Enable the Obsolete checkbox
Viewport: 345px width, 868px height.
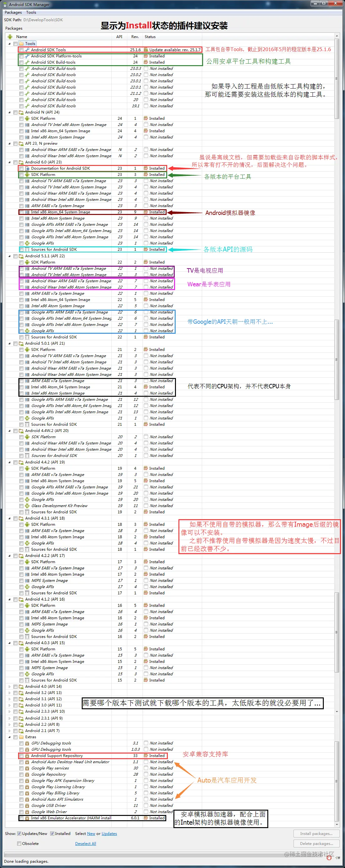(19, 843)
